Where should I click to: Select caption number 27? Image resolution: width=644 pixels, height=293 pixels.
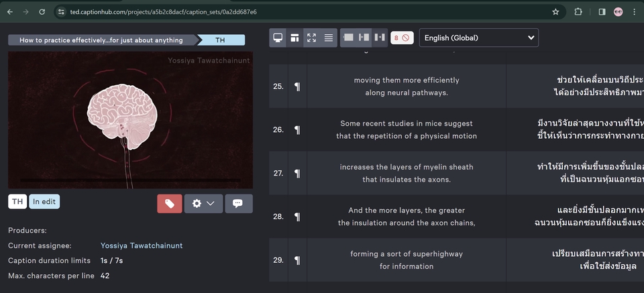point(278,173)
